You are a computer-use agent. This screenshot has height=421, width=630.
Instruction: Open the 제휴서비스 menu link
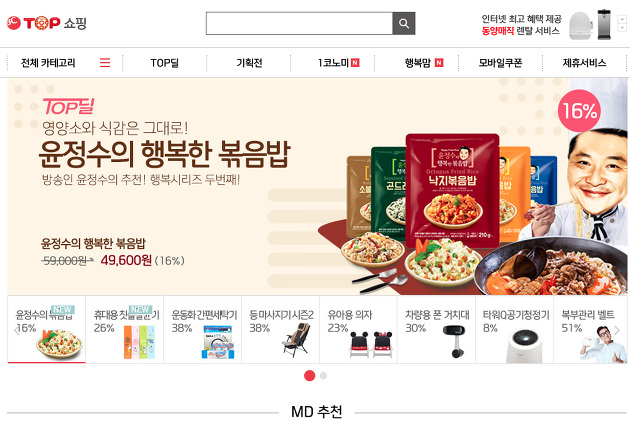point(584,63)
